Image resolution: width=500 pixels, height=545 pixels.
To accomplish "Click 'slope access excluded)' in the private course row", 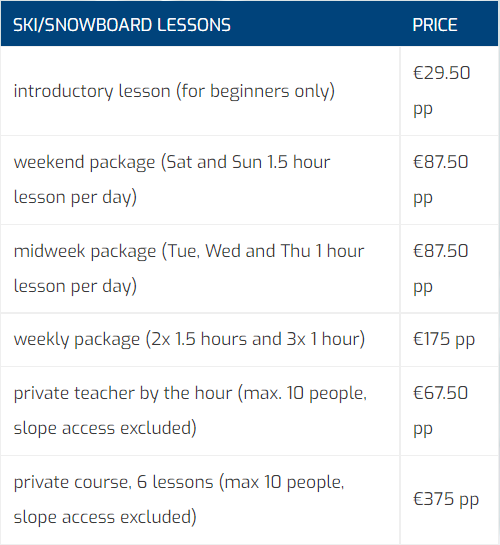I will (105, 518).
